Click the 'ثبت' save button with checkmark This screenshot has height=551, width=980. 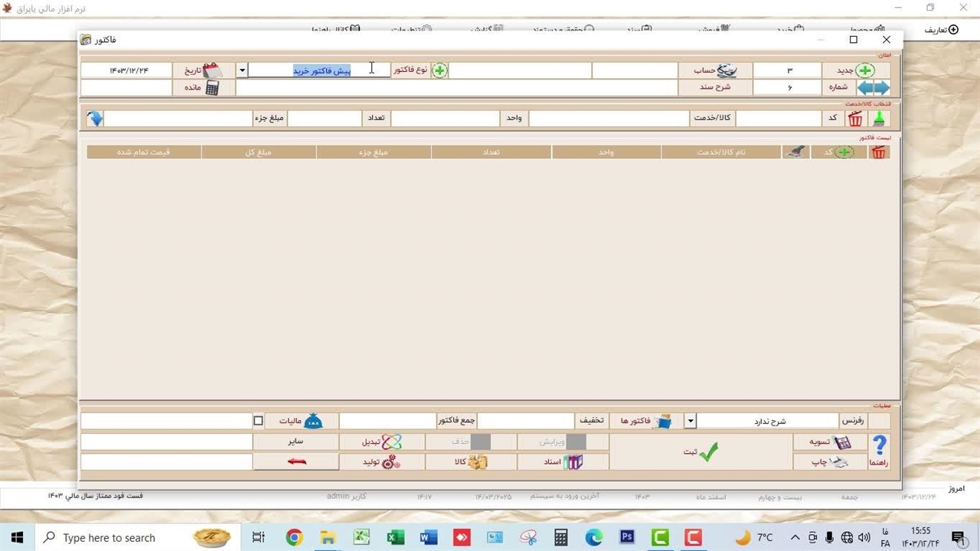700,452
